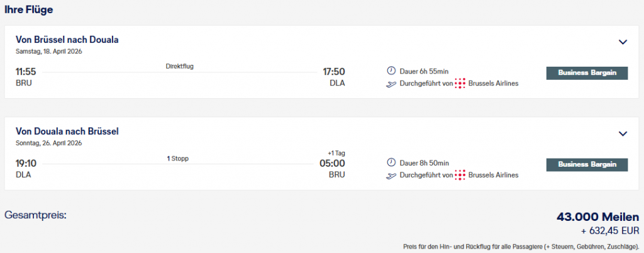Click the 'Samstag, 18. April 2026' date
Image resolution: width=644 pixels, height=253 pixels.
tap(50, 51)
